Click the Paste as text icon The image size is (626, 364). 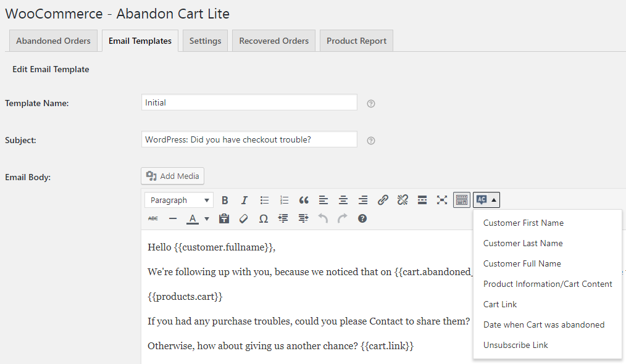pyautogui.click(x=224, y=218)
